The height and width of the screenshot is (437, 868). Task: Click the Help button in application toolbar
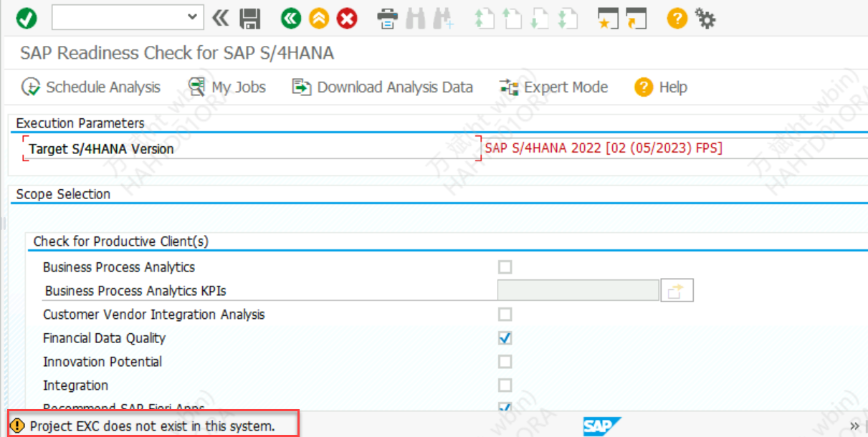661,87
